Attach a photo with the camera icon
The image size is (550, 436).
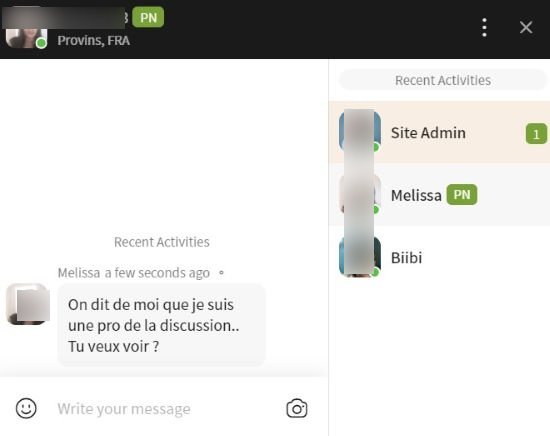pyautogui.click(x=297, y=408)
